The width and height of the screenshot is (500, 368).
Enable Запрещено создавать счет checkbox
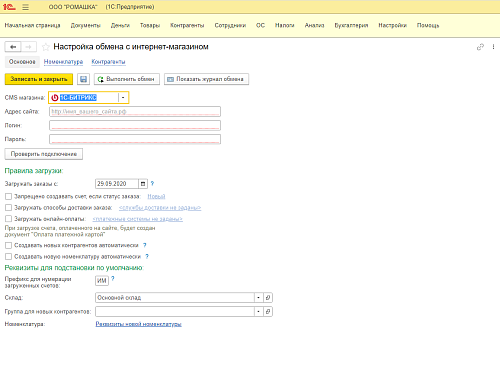tap(8, 196)
